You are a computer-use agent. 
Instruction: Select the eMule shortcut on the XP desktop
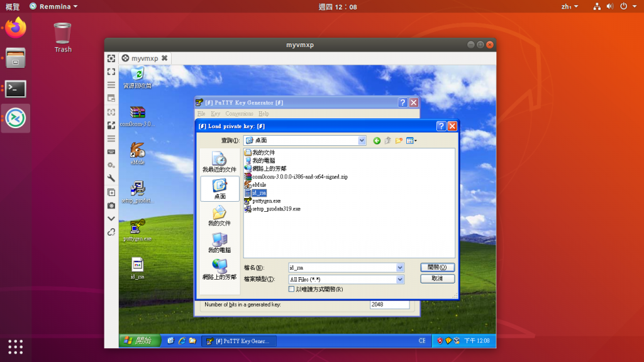(138, 153)
